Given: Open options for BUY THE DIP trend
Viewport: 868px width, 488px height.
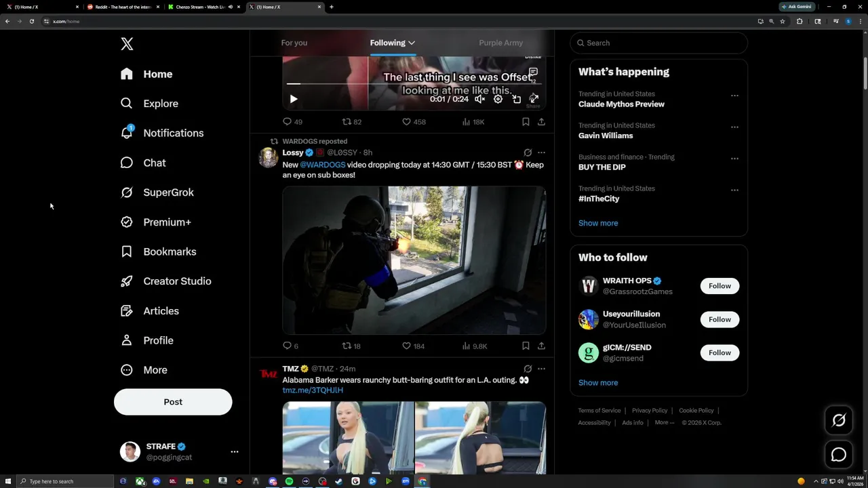Looking at the screenshot, I should point(734,159).
